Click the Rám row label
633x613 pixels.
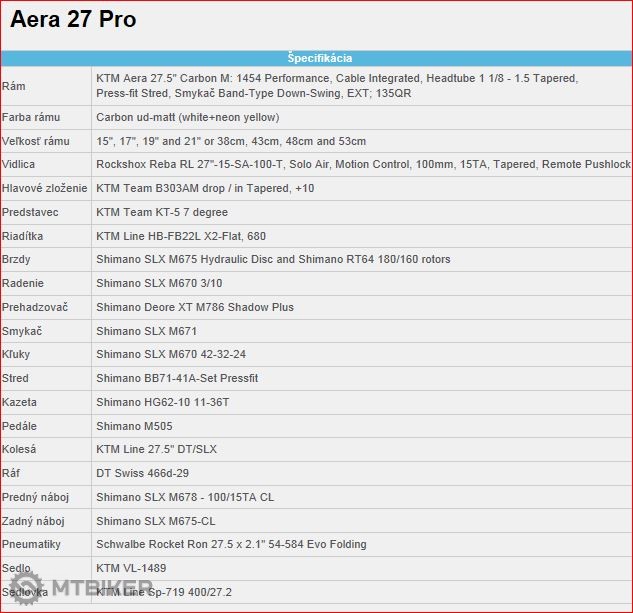click(x=14, y=86)
